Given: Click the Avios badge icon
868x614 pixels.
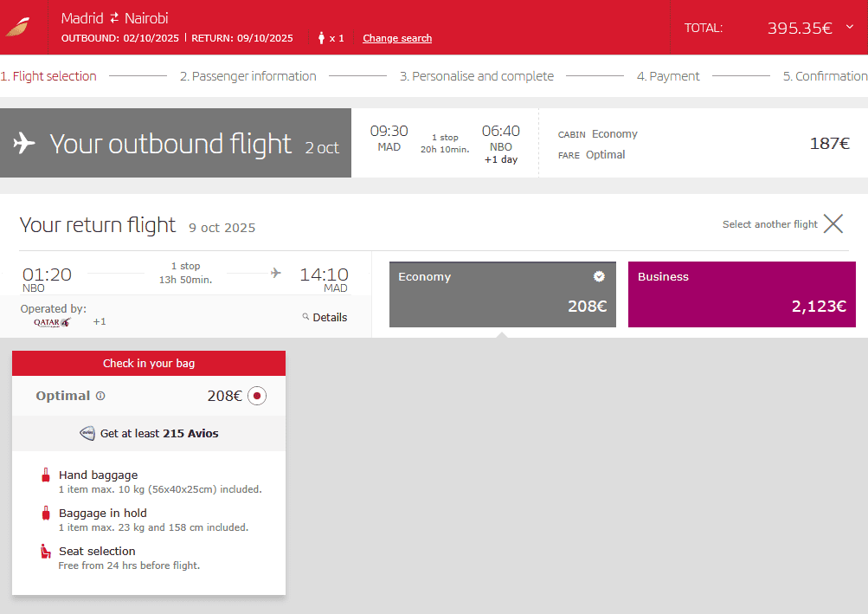Looking at the screenshot, I should click(x=87, y=433).
